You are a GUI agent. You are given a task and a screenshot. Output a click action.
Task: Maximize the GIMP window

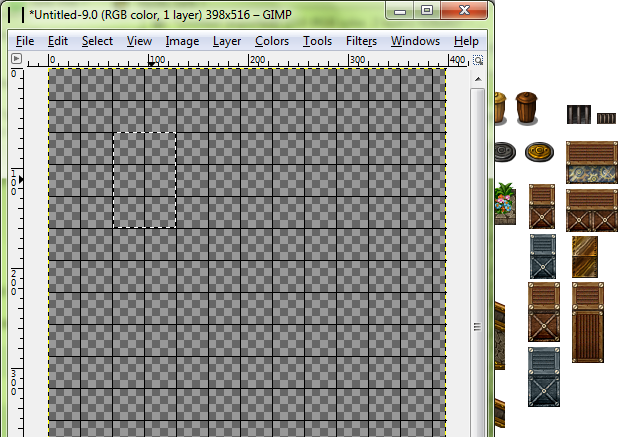pos(427,10)
